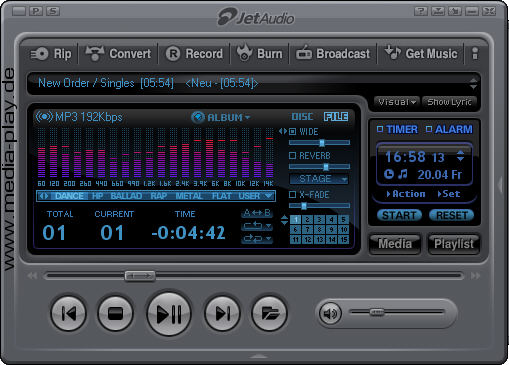
Task: Click the music note icon in timer display
Action: tap(403, 174)
